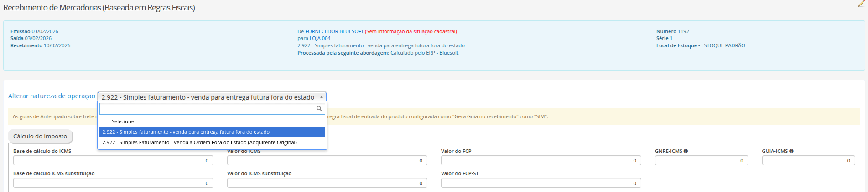Click the FORNECEDOR BLUESOFT link
The image size is (868, 192).
click(334, 31)
